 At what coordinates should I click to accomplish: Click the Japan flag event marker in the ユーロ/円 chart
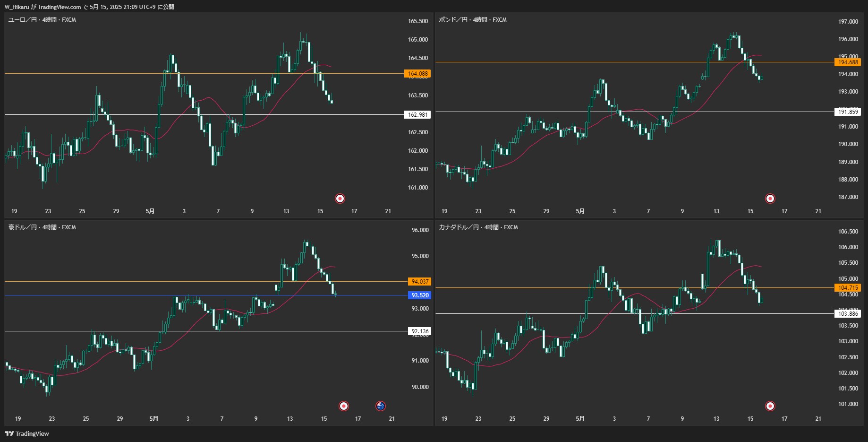340,199
